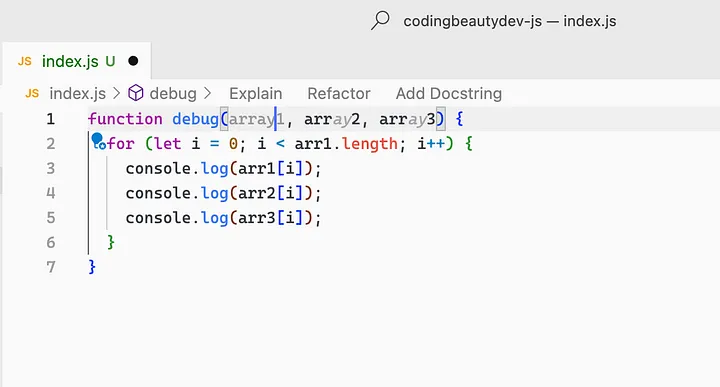Click the array3 parameter on line 1

pyautogui.click(x=407, y=120)
